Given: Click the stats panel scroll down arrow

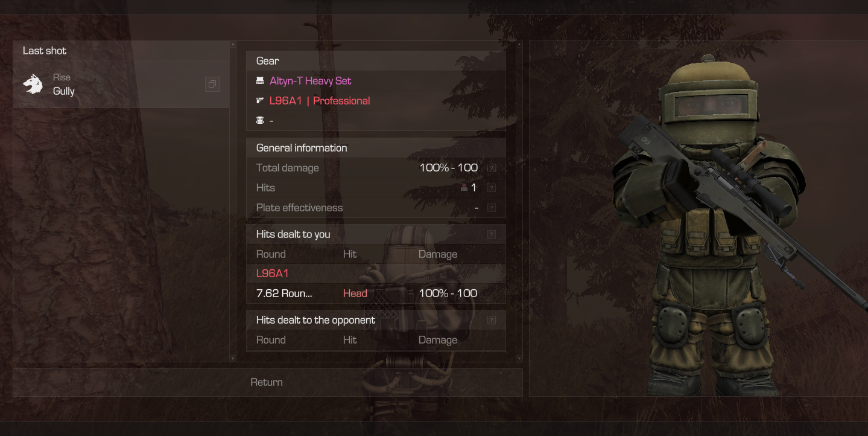Looking at the screenshot, I should tap(519, 358).
